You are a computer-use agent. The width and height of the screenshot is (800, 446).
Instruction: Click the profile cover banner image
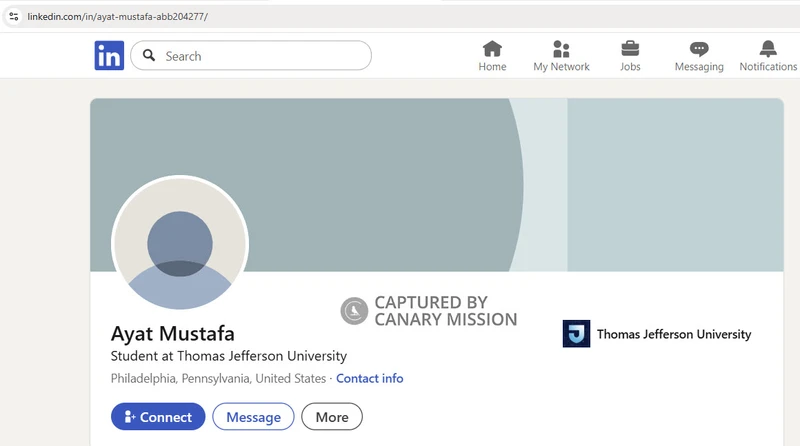[437, 185]
